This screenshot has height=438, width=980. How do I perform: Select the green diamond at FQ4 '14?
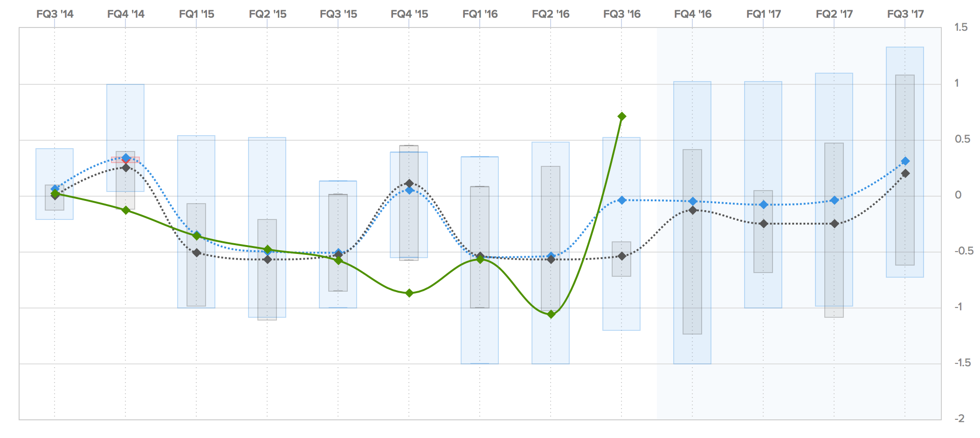pyautogui.click(x=126, y=210)
